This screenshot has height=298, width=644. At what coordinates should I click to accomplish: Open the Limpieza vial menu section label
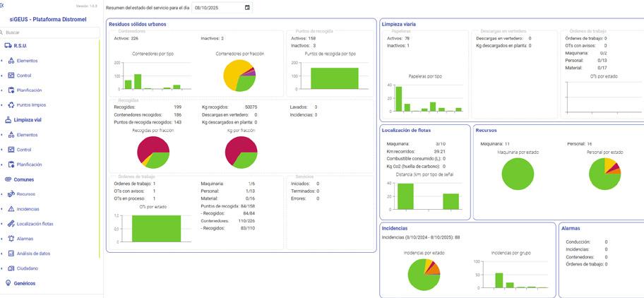point(28,120)
